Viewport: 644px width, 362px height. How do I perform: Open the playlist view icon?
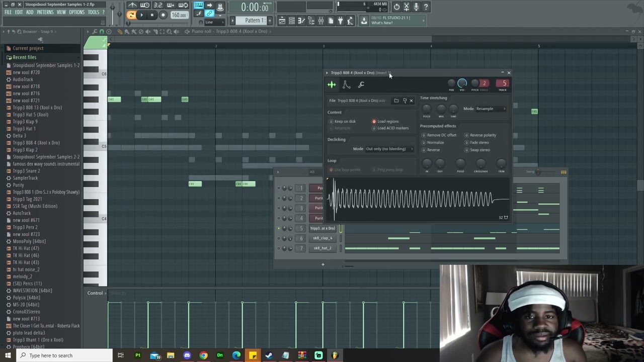(282, 21)
